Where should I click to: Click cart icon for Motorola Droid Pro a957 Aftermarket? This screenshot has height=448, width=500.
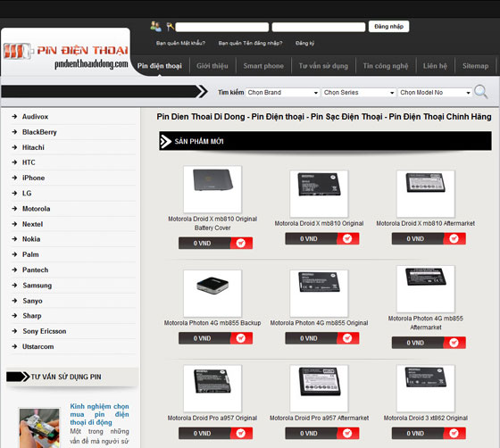coord(348,434)
